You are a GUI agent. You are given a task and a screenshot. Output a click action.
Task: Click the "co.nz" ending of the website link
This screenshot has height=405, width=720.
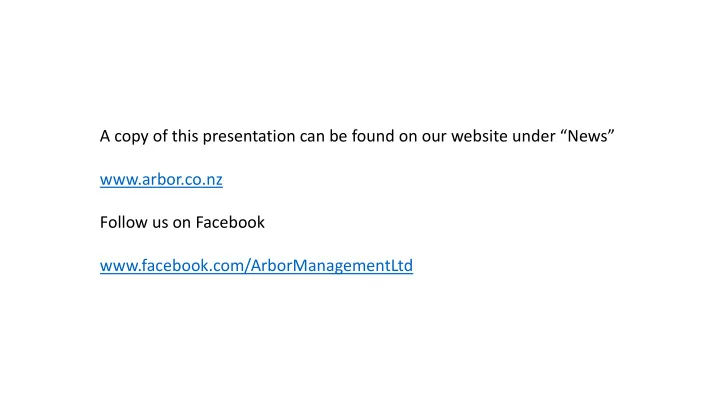coord(204,179)
